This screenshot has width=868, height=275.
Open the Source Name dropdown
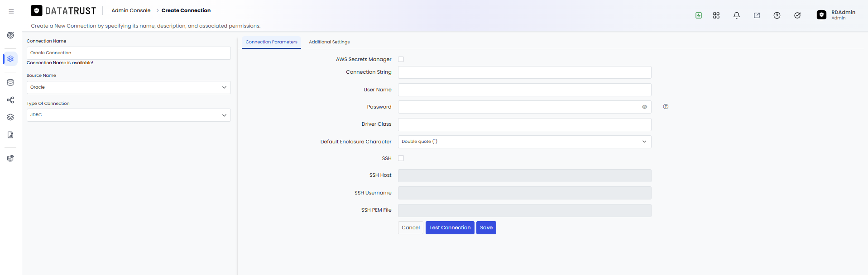129,87
